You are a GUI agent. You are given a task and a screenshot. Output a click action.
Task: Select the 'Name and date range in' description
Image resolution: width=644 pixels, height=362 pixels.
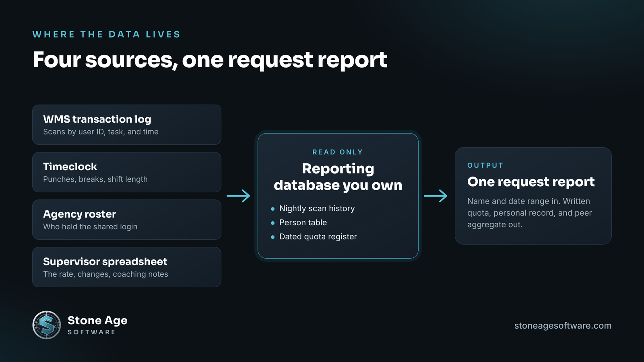(530, 213)
